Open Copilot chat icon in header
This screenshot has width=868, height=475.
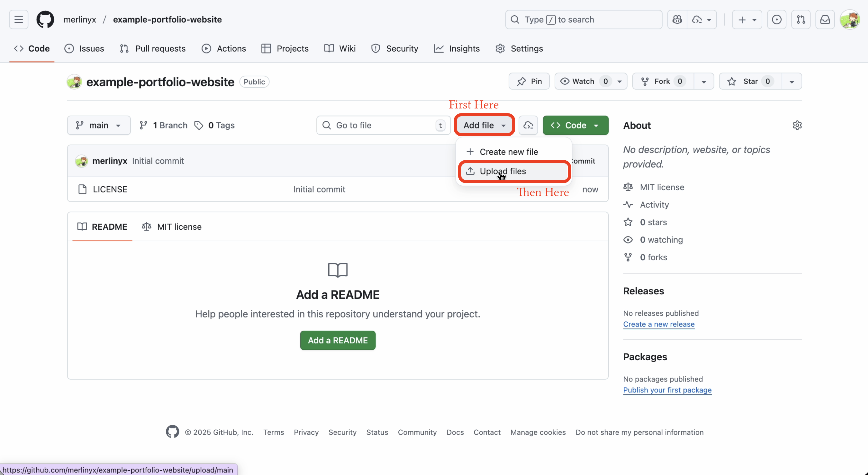pos(677,20)
